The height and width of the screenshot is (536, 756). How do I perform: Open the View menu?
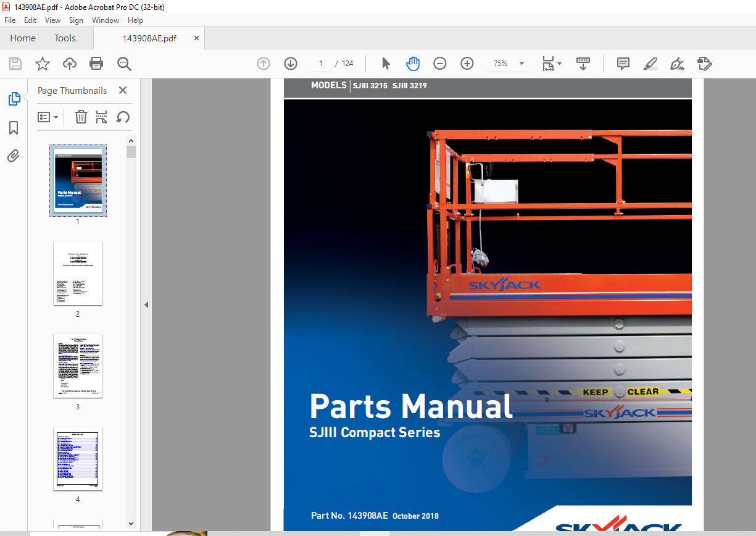point(53,20)
